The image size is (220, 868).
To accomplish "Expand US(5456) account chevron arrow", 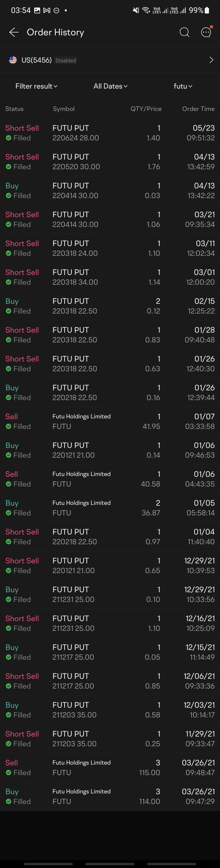I will pyautogui.click(x=211, y=60).
